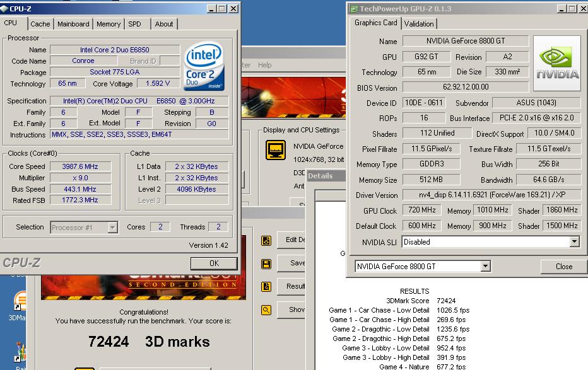
Task: Click the NVIDIA logo in GPU-Z
Action: pos(557,63)
